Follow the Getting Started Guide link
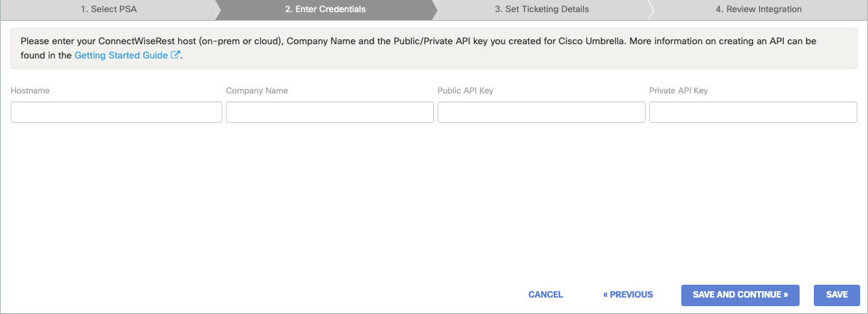Viewport: 868px width, 314px height. (121, 55)
